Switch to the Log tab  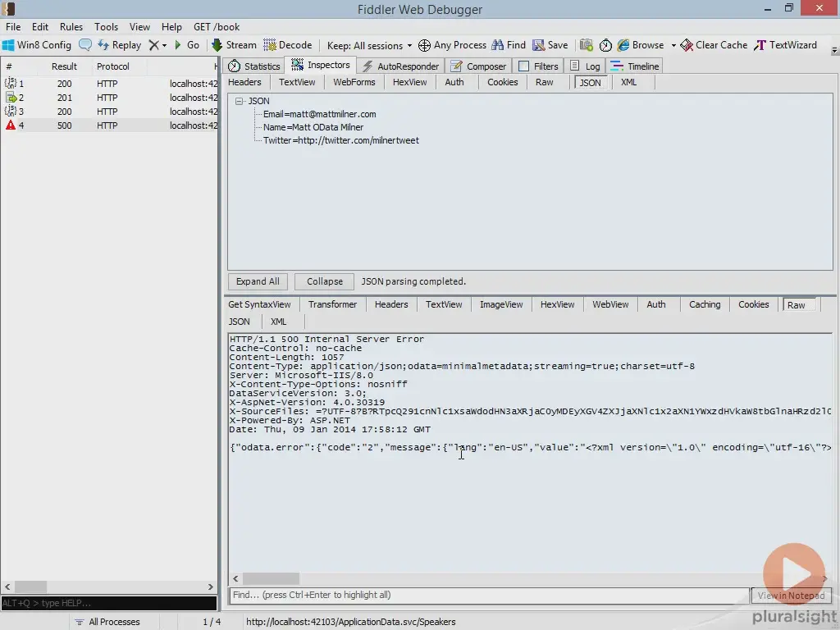(x=585, y=66)
